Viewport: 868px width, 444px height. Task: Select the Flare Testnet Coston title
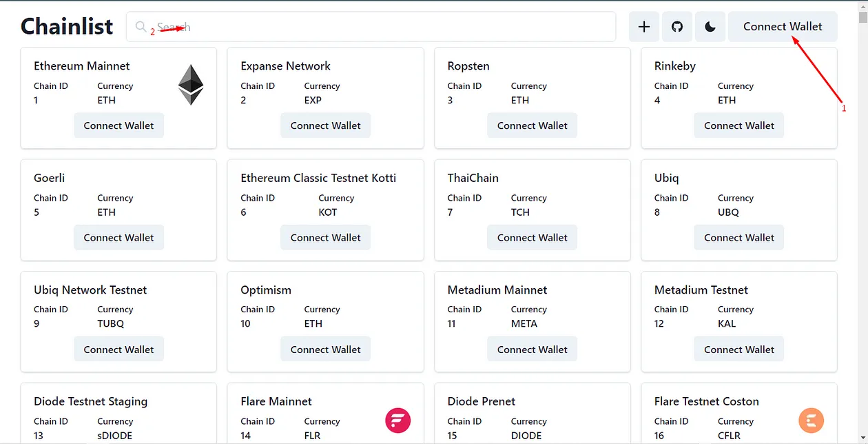(x=707, y=402)
